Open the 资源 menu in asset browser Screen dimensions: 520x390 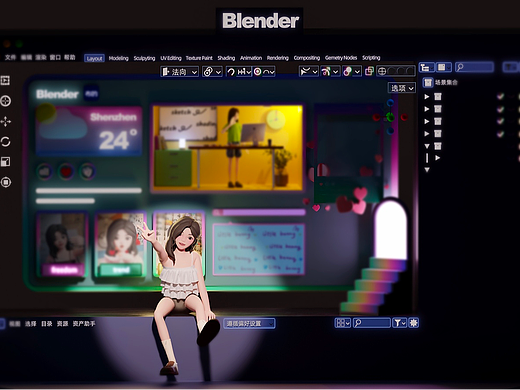tap(62, 324)
